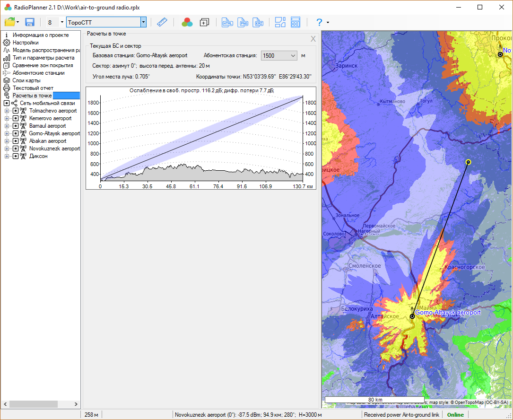Viewport: 513px width, 420px height.
Task: Toggle the Tolmachevo aeroport station checkbox
Action: coord(16,111)
